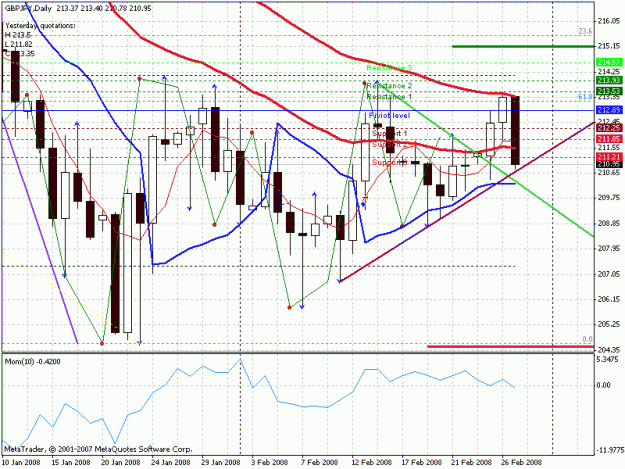The height and width of the screenshot is (469, 625).
Task: Select the 'Pivot level' label
Action: coord(389,116)
